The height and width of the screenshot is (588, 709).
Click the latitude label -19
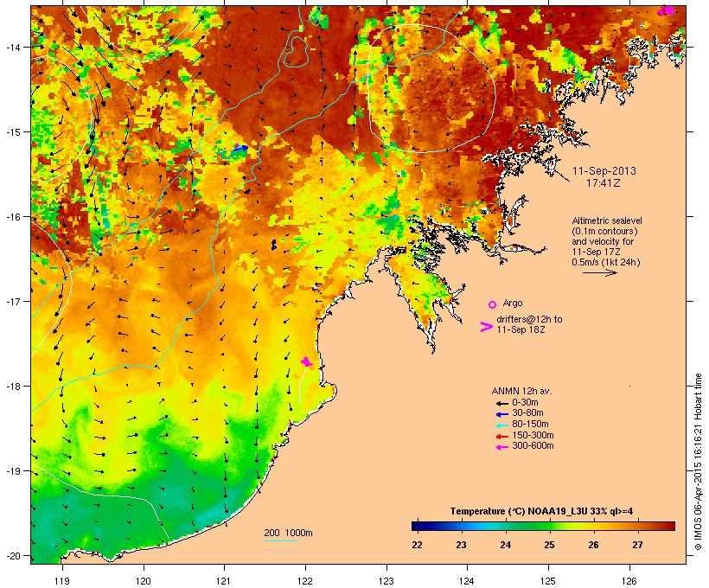tap(13, 471)
